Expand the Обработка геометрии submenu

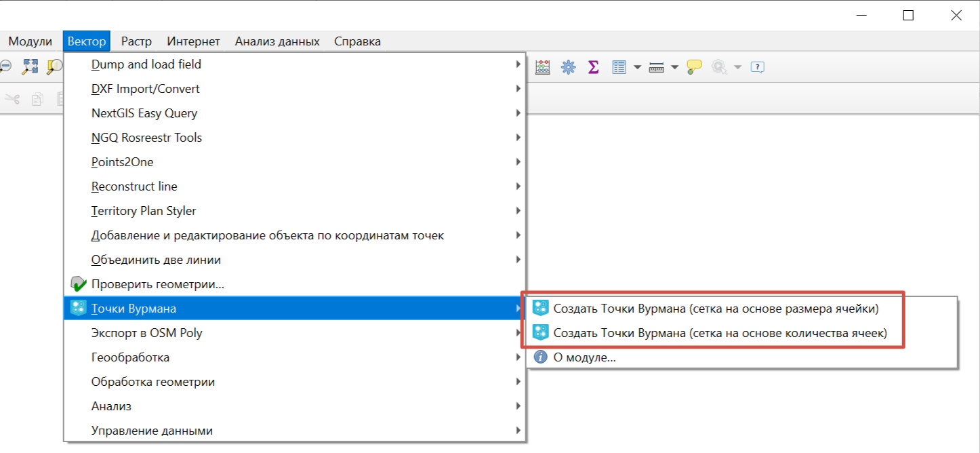(x=295, y=382)
